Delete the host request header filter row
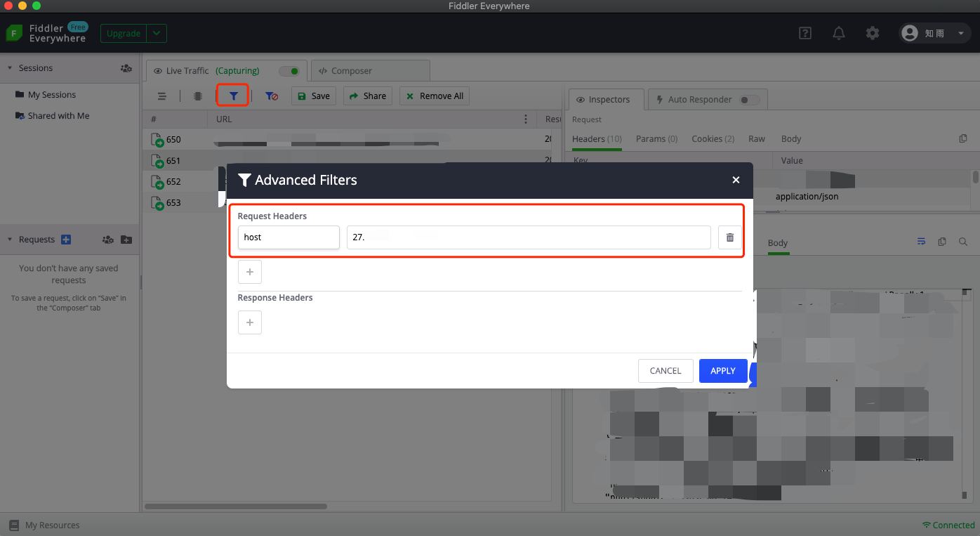The image size is (980, 536). click(729, 237)
